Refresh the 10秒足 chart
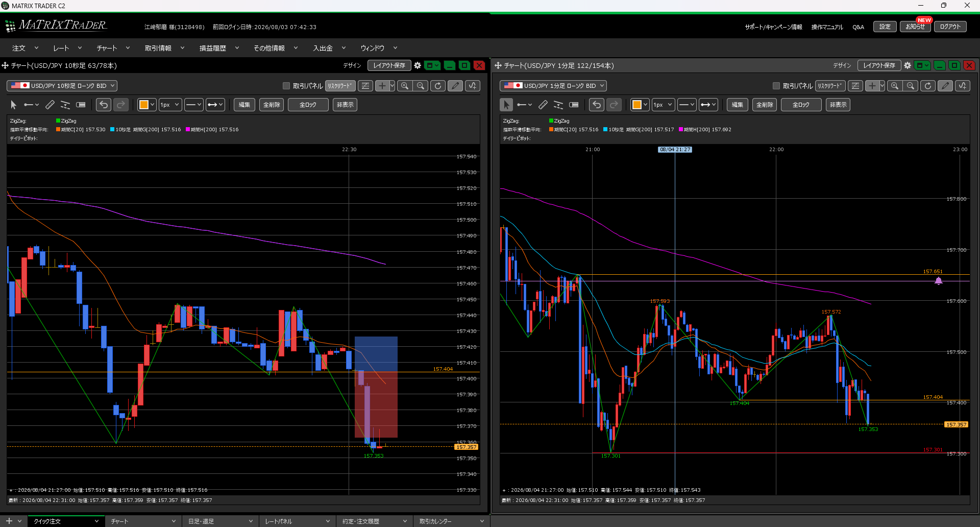 [x=438, y=86]
